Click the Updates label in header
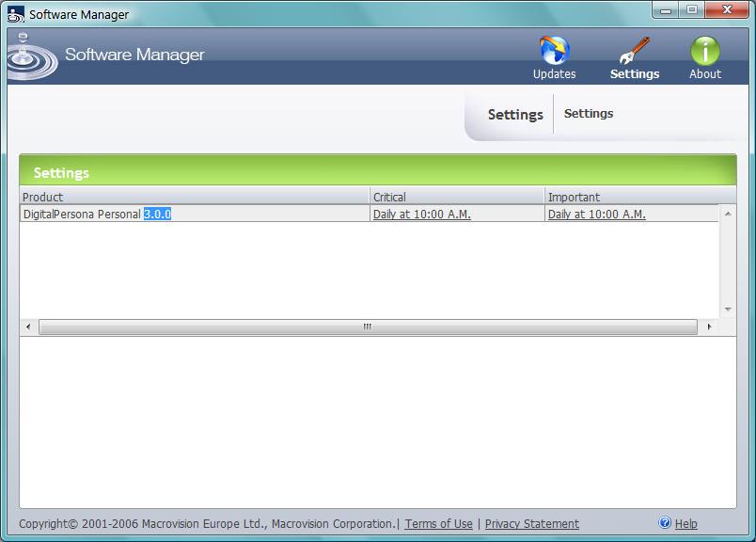756x542 pixels. click(x=555, y=73)
